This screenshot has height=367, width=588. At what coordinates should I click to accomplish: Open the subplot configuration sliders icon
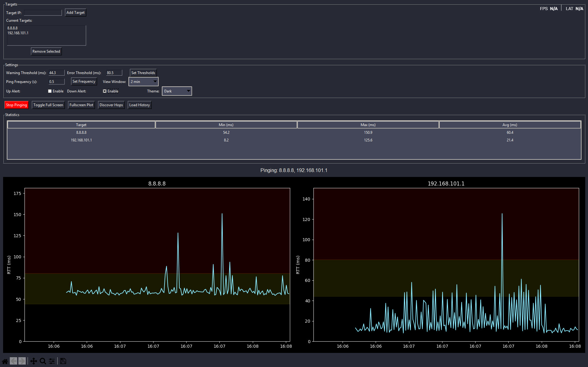click(x=51, y=361)
